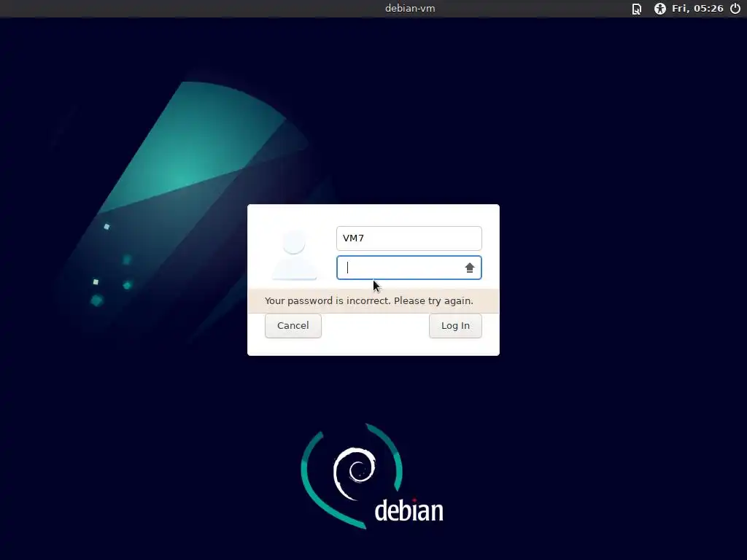Viewport: 747px width, 560px height.
Task: Click the Cancel button
Action: pos(293,326)
